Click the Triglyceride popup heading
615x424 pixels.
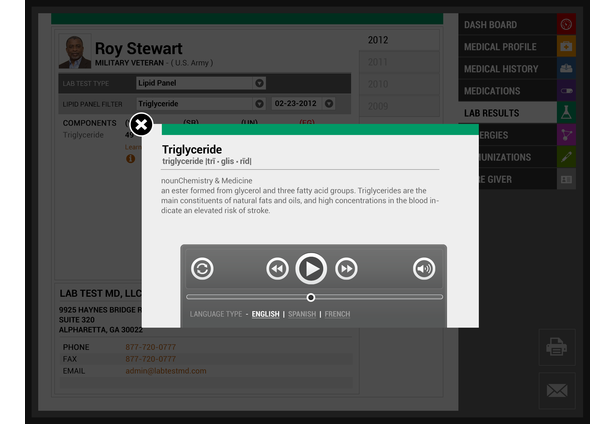click(192, 149)
